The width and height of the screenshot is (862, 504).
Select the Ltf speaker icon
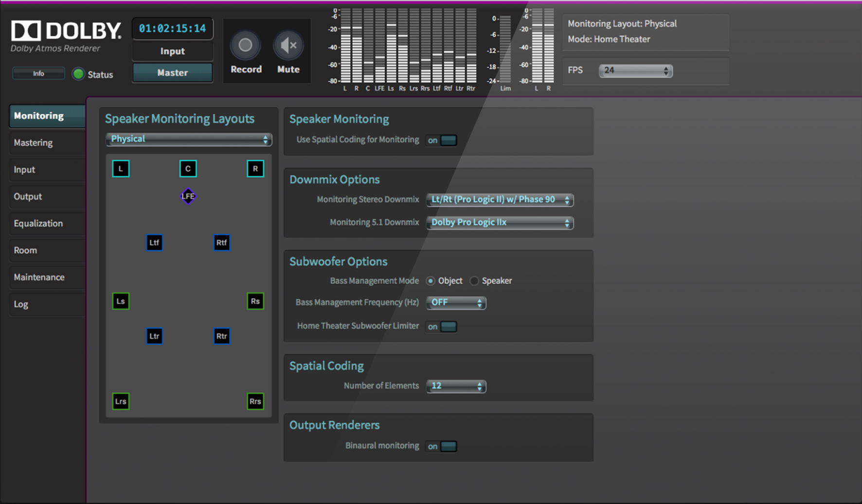click(x=154, y=242)
